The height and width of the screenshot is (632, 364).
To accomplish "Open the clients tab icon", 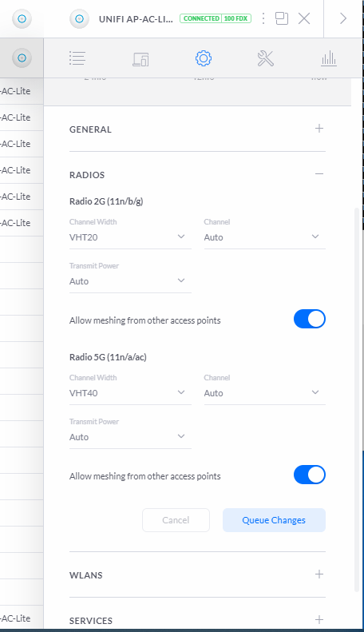I will click(140, 59).
